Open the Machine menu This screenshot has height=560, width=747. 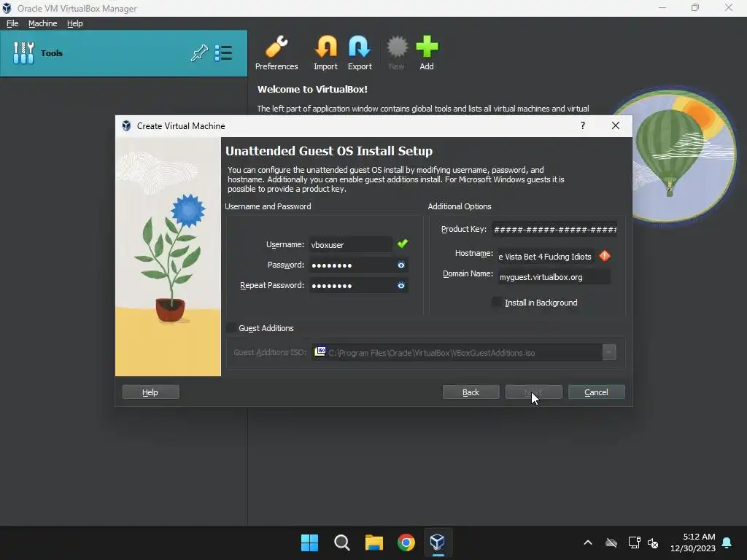(42, 23)
